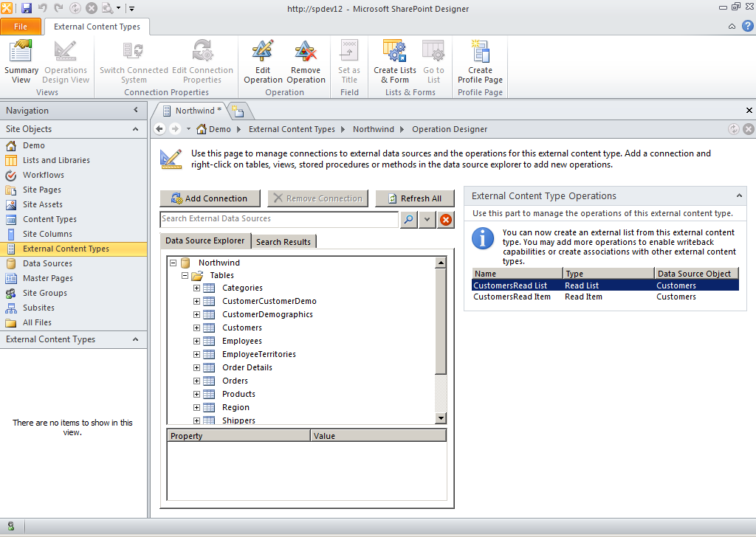
Task: Switch to the Search Results tab
Action: click(283, 242)
